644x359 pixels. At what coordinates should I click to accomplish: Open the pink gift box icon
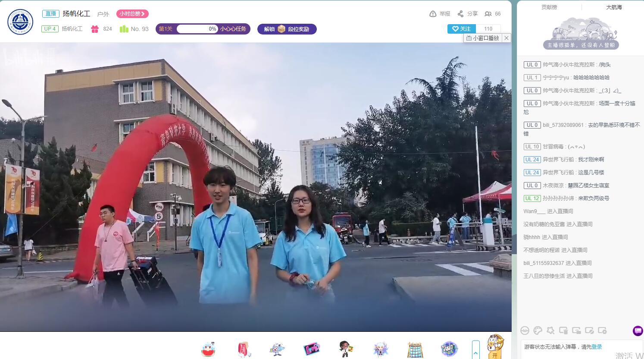(x=95, y=29)
